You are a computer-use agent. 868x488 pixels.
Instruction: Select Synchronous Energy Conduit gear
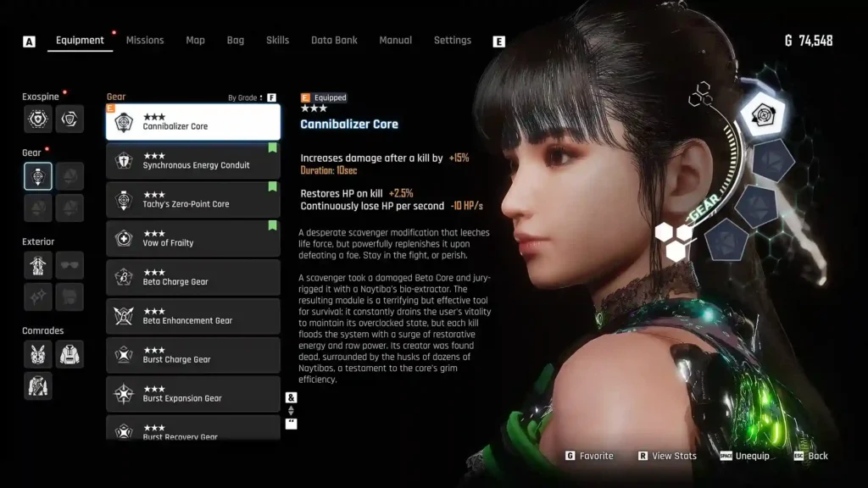tap(193, 160)
